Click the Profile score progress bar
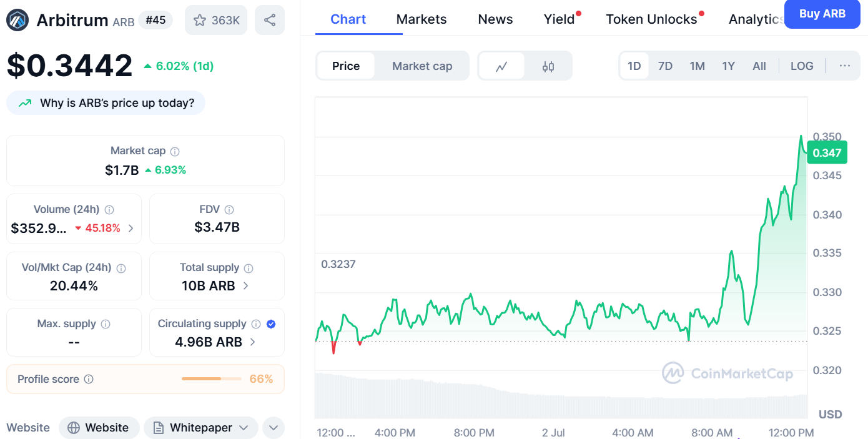868x439 pixels. coord(212,379)
